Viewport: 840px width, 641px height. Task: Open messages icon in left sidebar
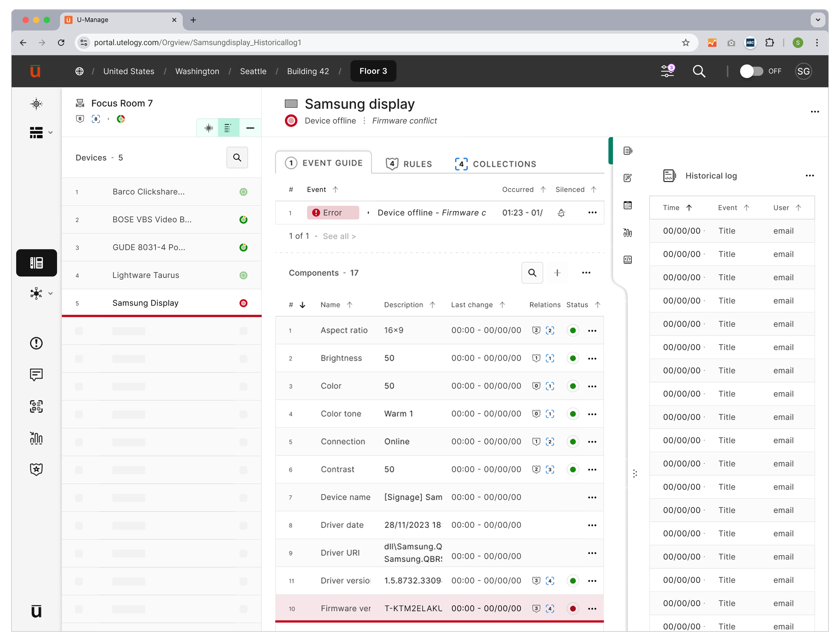click(x=36, y=375)
